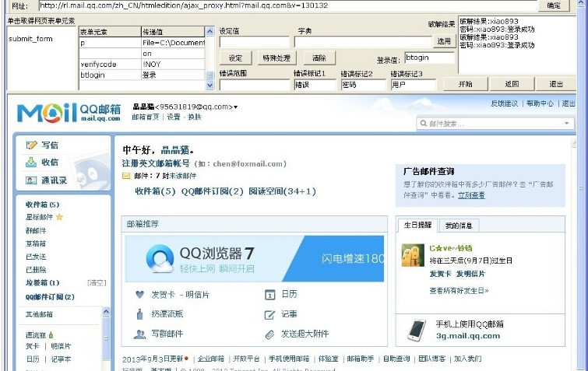The width and height of the screenshot is (588, 371).
Task: Click the envelope icon next to 邮件: 7 封未读邮件
Action: (126, 176)
